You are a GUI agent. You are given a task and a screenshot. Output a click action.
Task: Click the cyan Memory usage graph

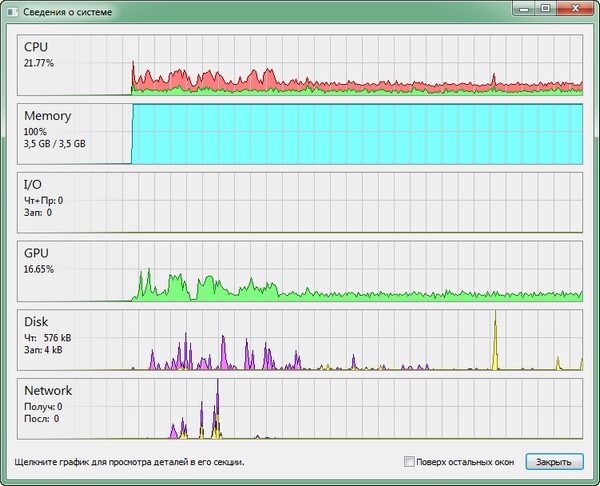pyautogui.click(x=350, y=132)
